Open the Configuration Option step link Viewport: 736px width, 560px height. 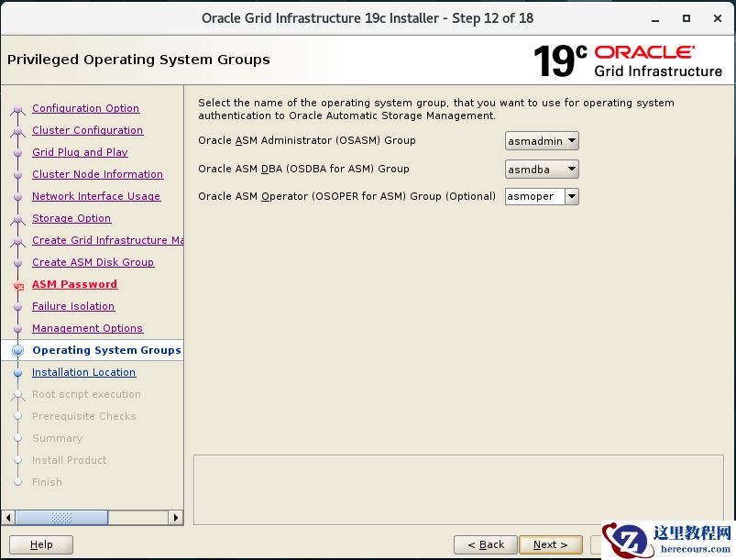pyautogui.click(x=85, y=108)
